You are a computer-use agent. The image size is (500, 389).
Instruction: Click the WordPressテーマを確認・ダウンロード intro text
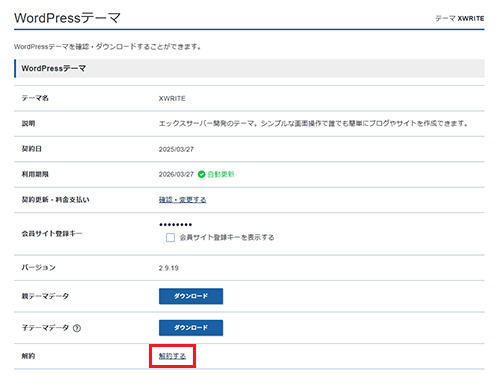(107, 47)
